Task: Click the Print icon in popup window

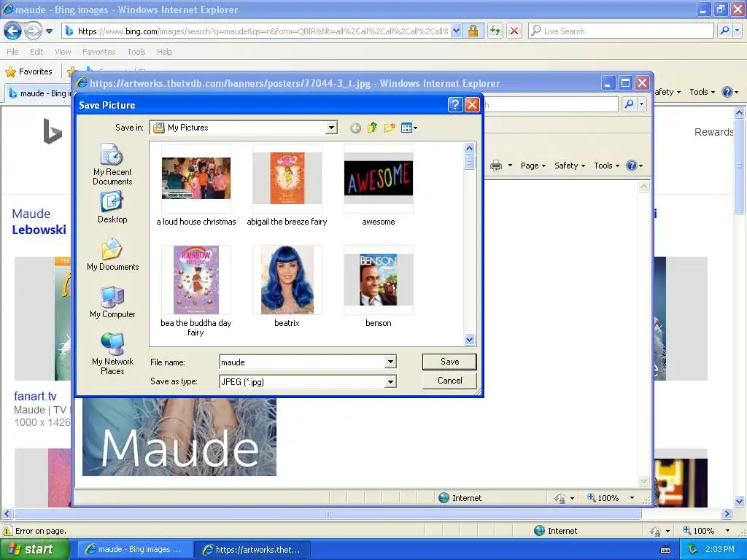Action: pyautogui.click(x=496, y=166)
